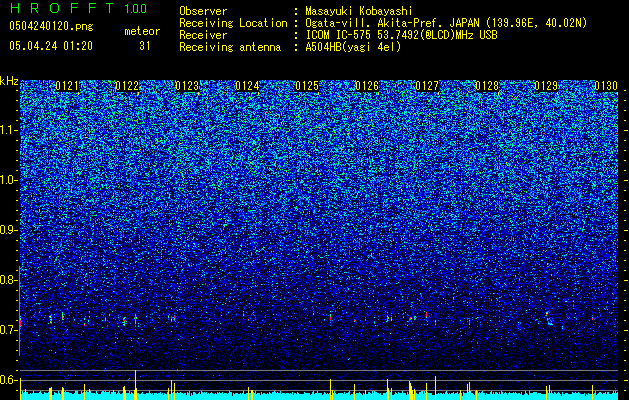Select the 0130 time marker

coord(606,86)
